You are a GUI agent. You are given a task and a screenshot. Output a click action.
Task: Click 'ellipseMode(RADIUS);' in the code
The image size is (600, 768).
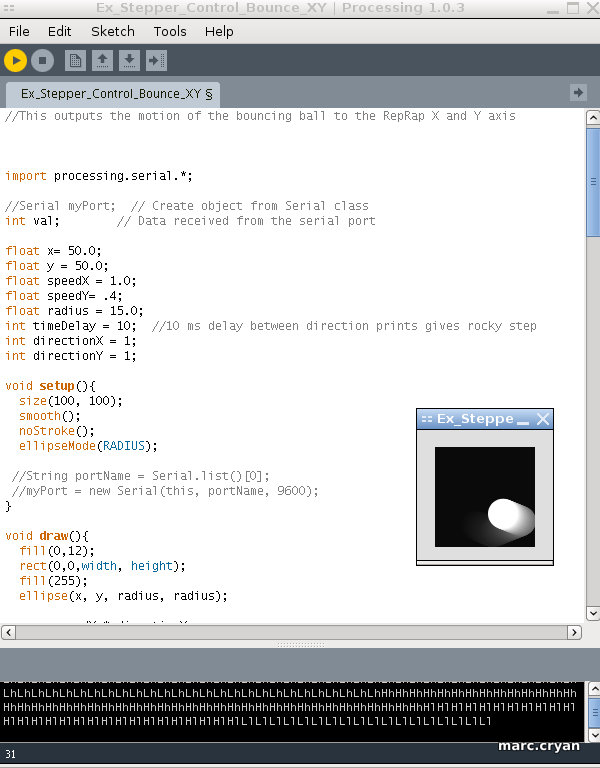click(88, 446)
